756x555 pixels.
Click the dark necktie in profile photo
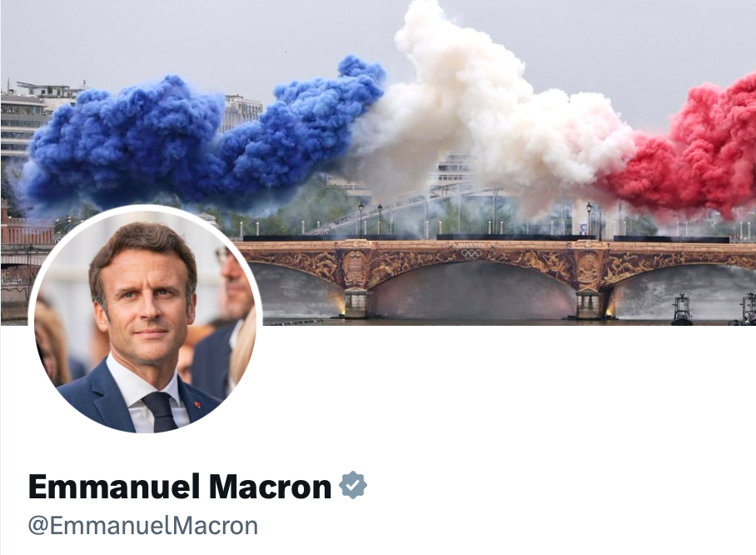[162, 412]
